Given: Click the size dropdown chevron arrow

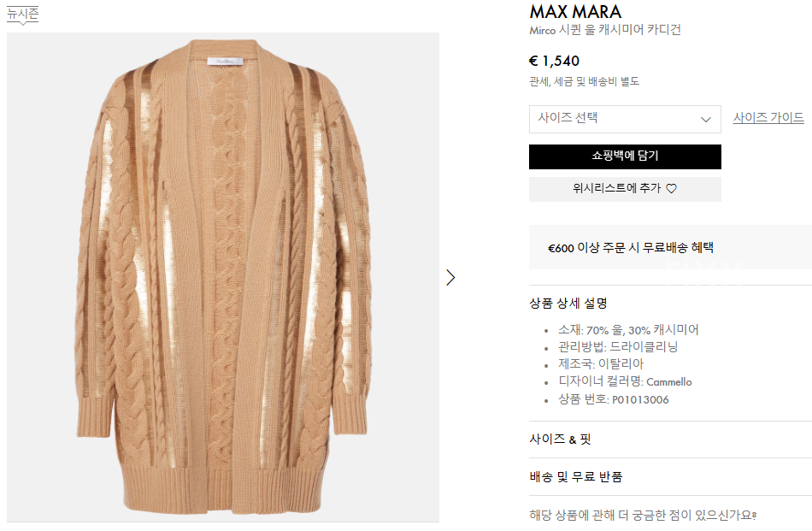Looking at the screenshot, I should [705, 120].
